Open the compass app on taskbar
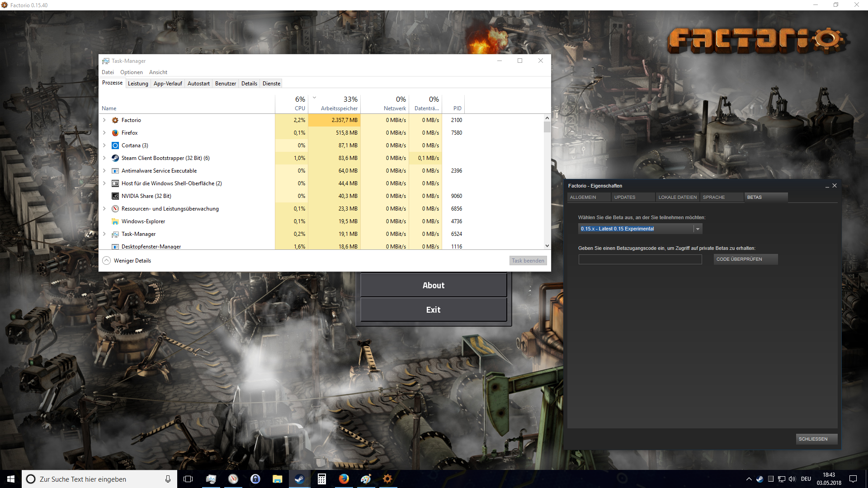The width and height of the screenshot is (868, 488). coord(233,479)
